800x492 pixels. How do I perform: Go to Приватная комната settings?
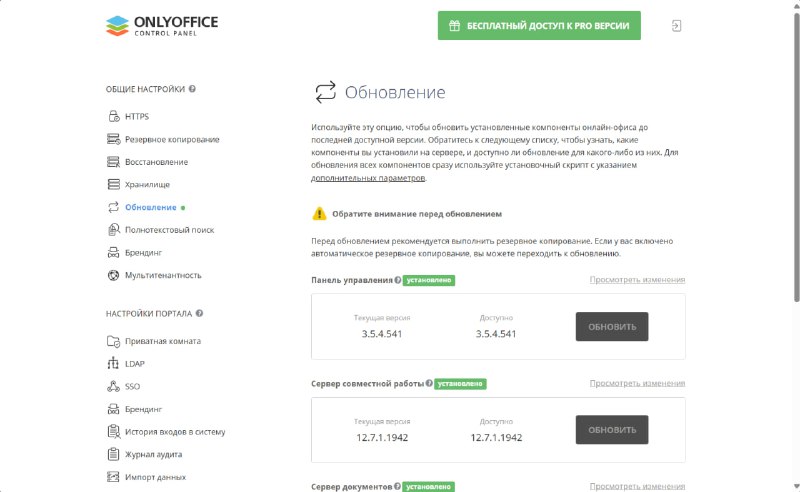click(x=163, y=341)
